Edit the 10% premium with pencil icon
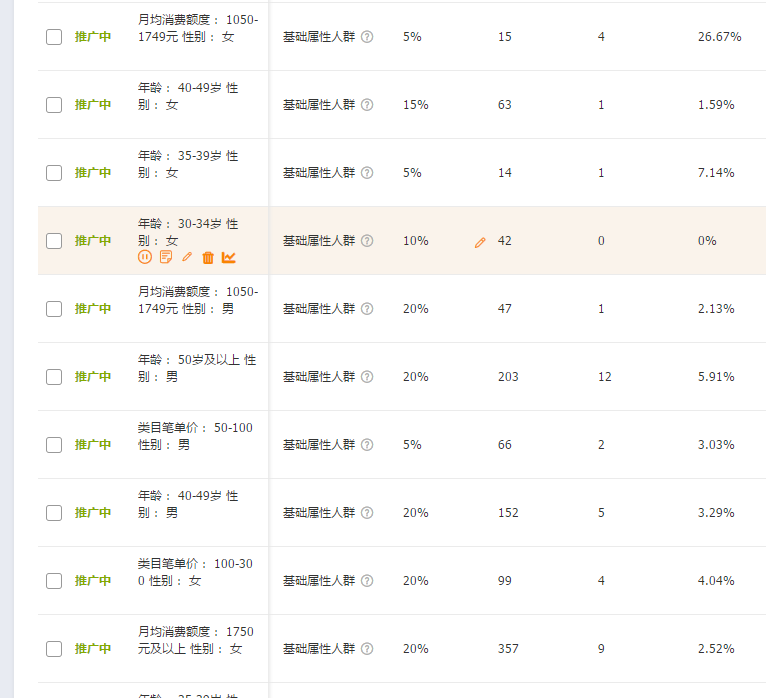The height and width of the screenshot is (698, 766). tap(480, 242)
